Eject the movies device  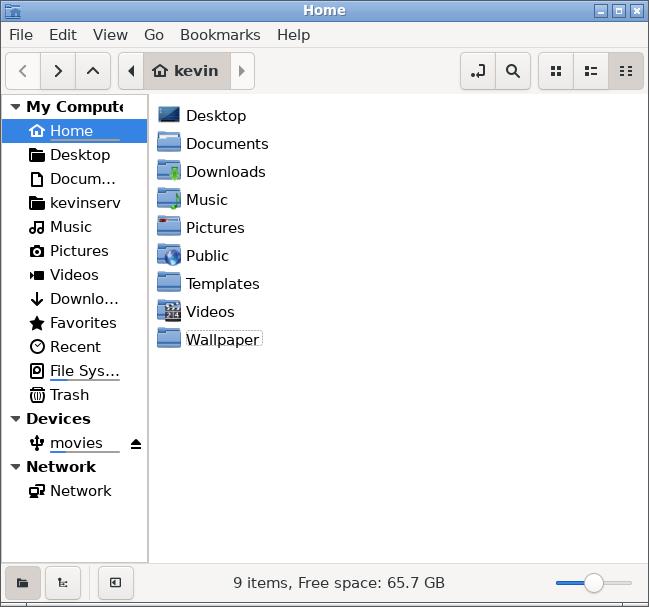pyautogui.click(x=136, y=443)
